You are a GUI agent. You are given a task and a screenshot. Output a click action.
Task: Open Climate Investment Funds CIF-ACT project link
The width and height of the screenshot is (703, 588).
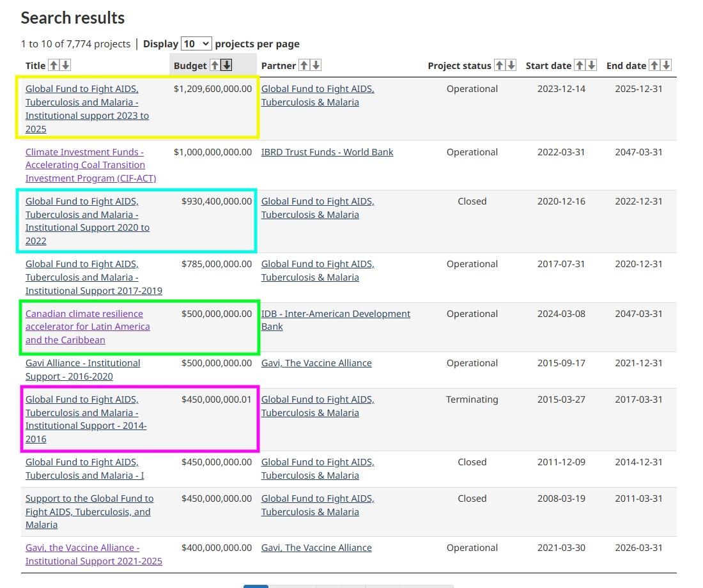91,165
